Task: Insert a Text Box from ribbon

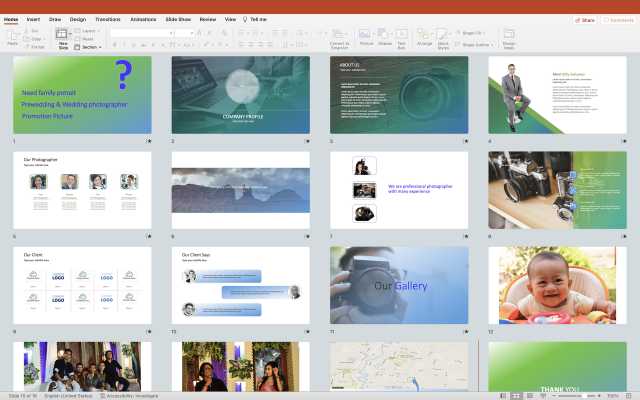Action: point(402,36)
